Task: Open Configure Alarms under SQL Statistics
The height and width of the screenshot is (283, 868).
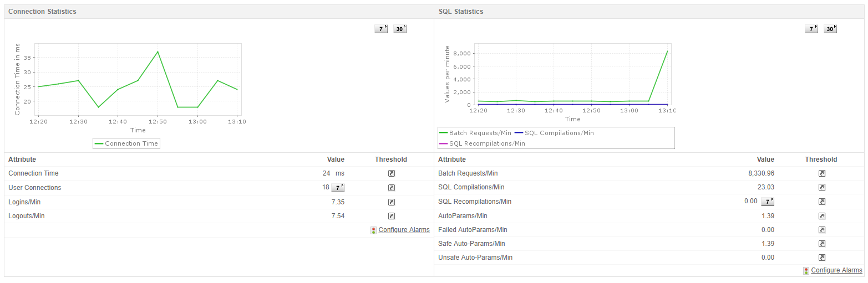Action: click(x=836, y=270)
